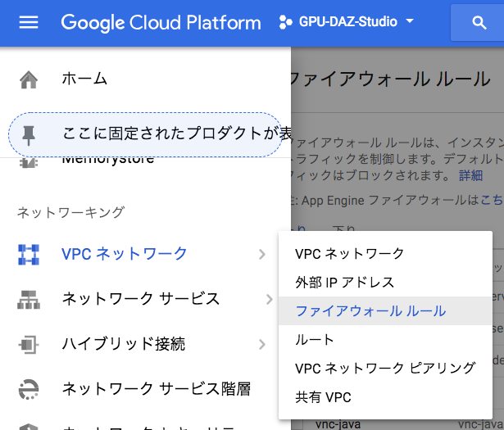Click the Hybrid Connectivity icon

(x=29, y=345)
